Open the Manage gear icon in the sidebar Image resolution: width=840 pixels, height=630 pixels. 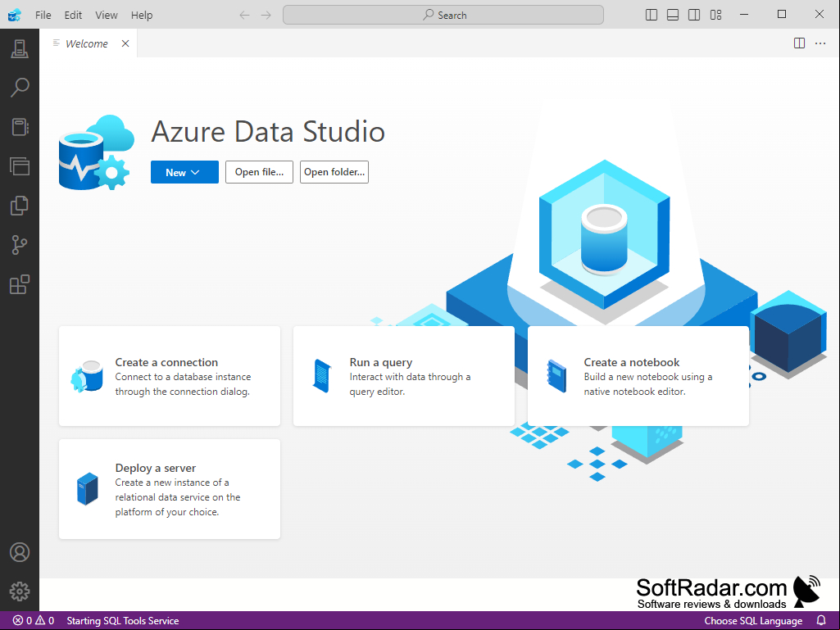pyautogui.click(x=20, y=591)
